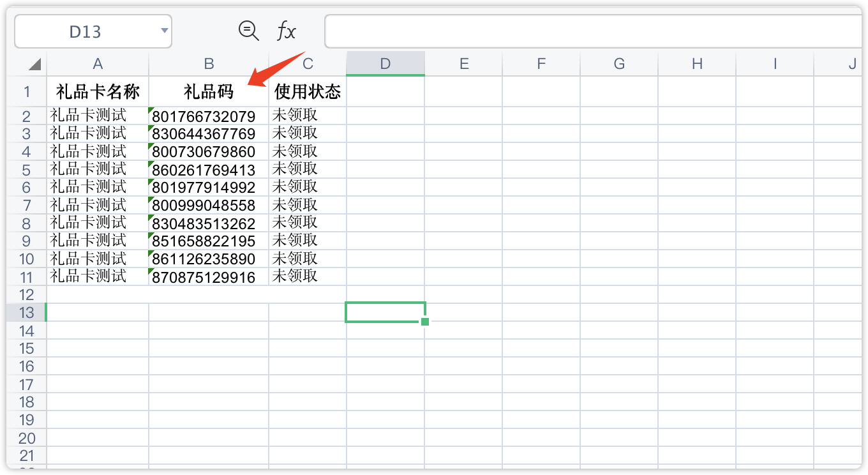Select column B header

point(209,64)
